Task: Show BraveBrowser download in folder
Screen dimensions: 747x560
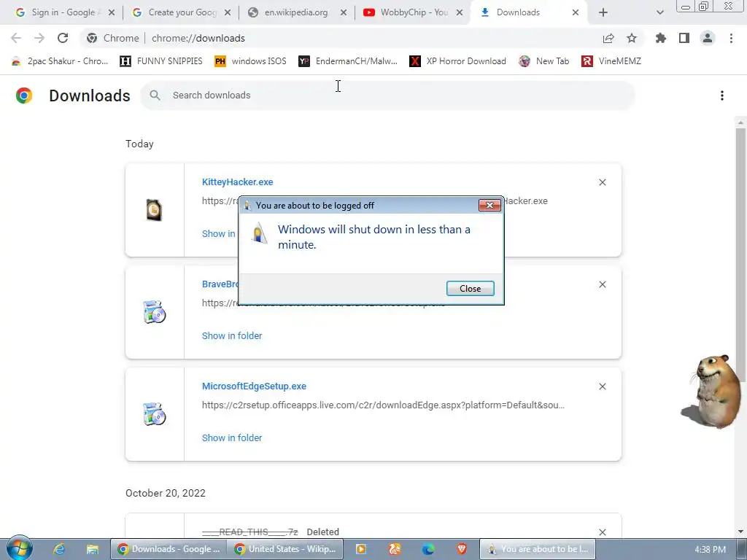Action: click(232, 335)
